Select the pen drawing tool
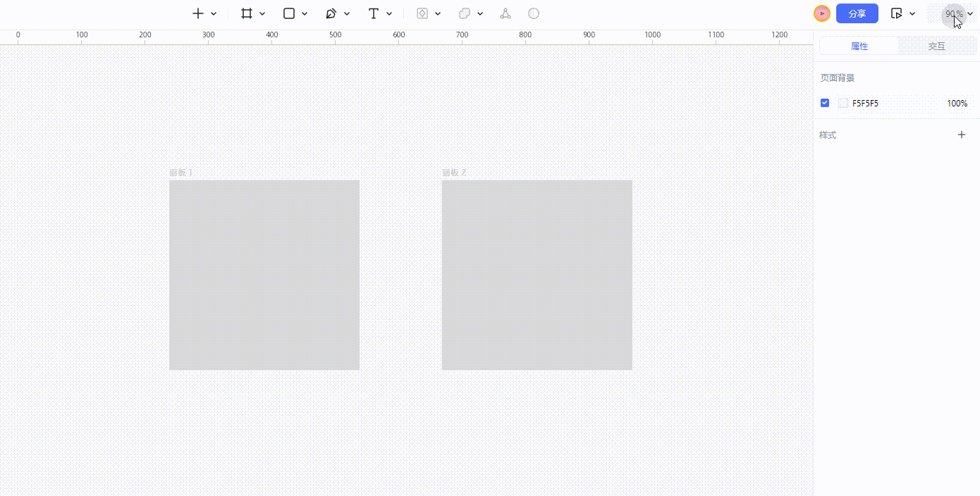Viewport: 980px width, 496px height. click(331, 13)
